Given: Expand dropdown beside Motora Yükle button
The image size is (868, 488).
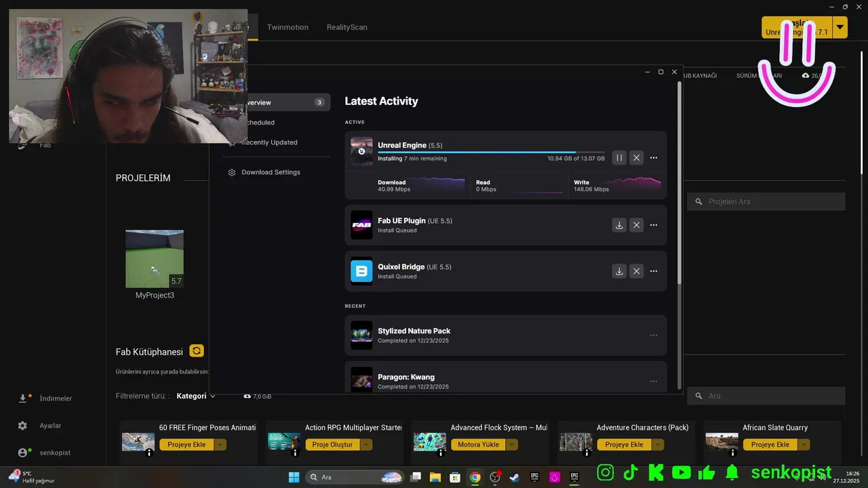Looking at the screenshot, I should 512,445.
